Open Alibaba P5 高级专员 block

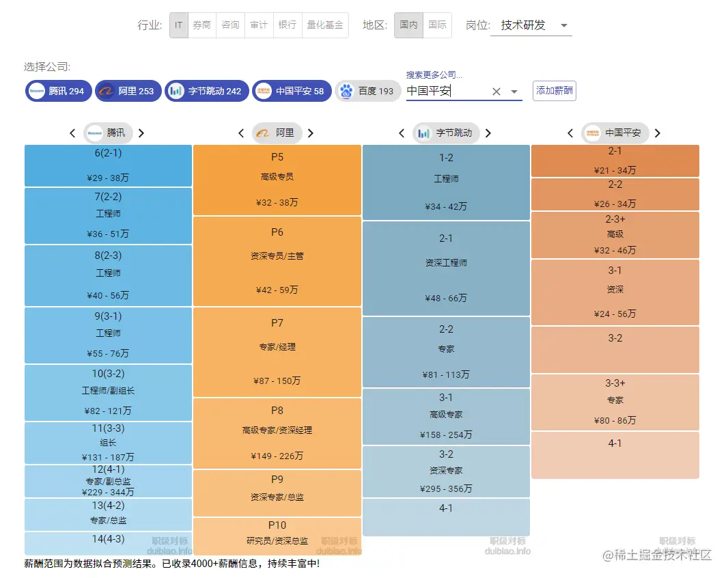277,180
